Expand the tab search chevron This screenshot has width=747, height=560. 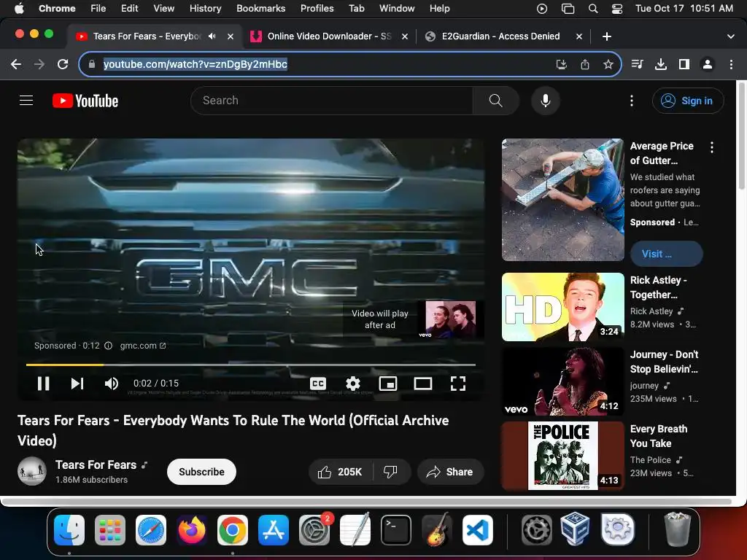click(x=730, y=36)
